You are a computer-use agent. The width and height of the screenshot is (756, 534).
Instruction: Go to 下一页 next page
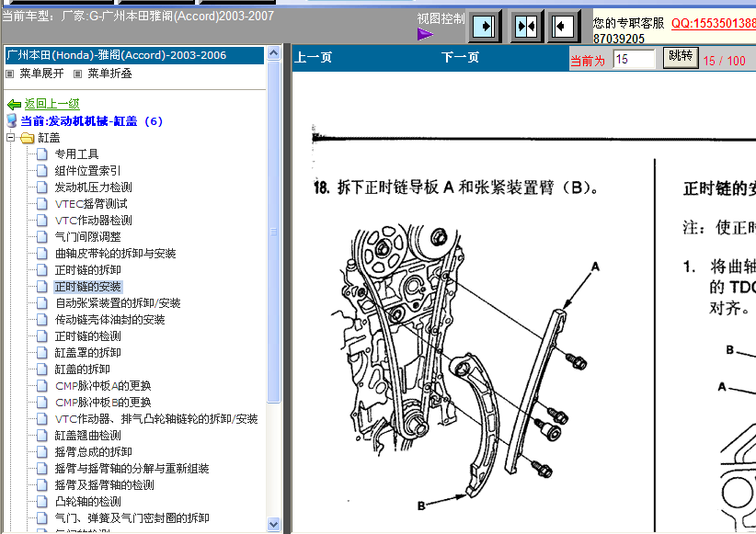click(461, 58)
